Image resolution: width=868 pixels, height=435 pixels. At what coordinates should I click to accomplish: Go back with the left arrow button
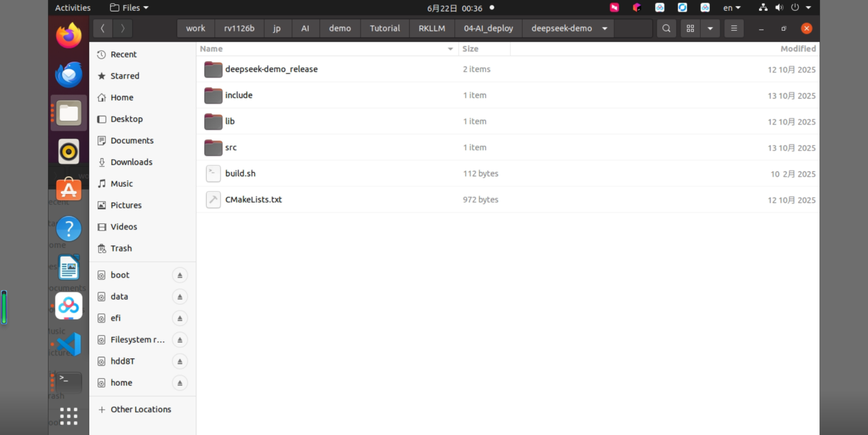tap(102, 29)
